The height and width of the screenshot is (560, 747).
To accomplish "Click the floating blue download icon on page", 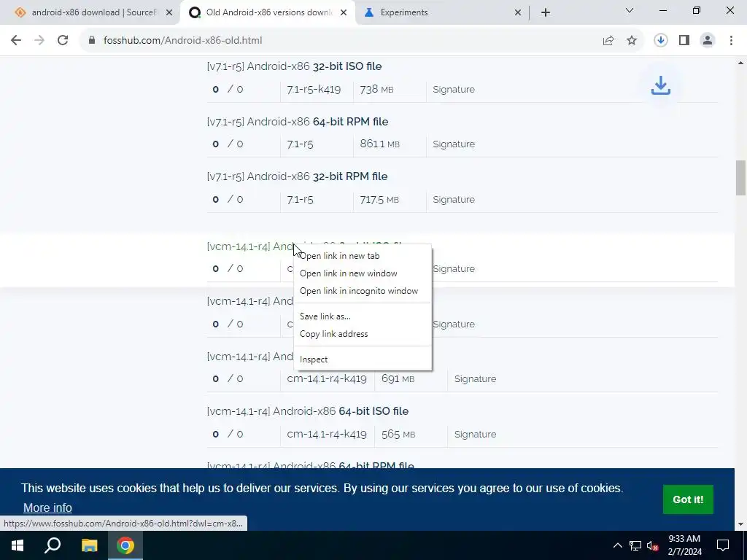I will [x=661, y=86].
